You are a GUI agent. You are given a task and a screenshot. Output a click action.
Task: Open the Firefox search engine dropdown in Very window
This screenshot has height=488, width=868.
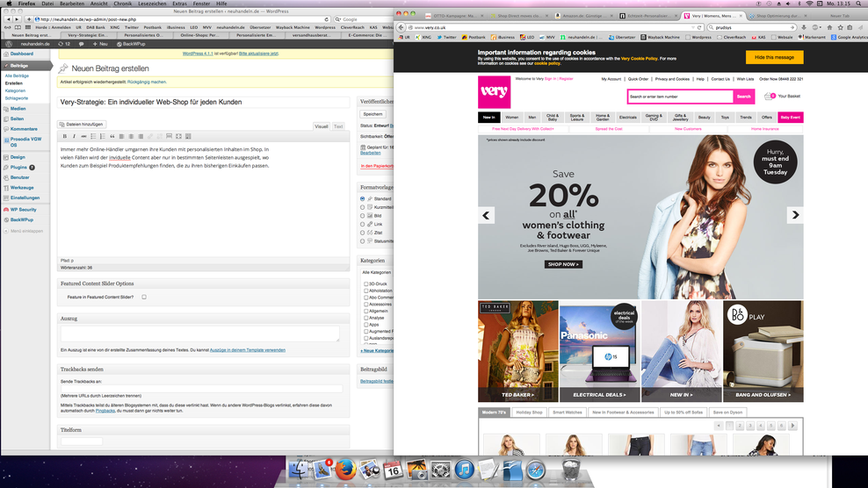pyautogui.click(x=712, y=27)
